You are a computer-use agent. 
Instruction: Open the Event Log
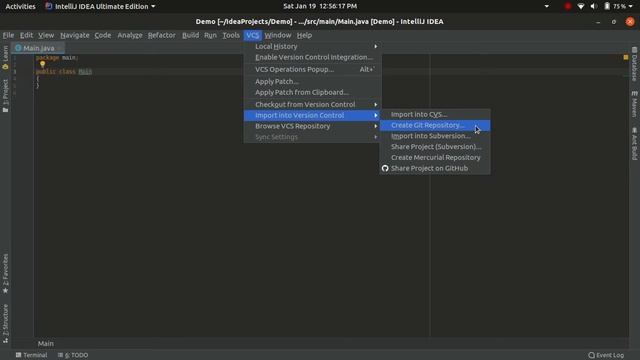pos(606,355)
